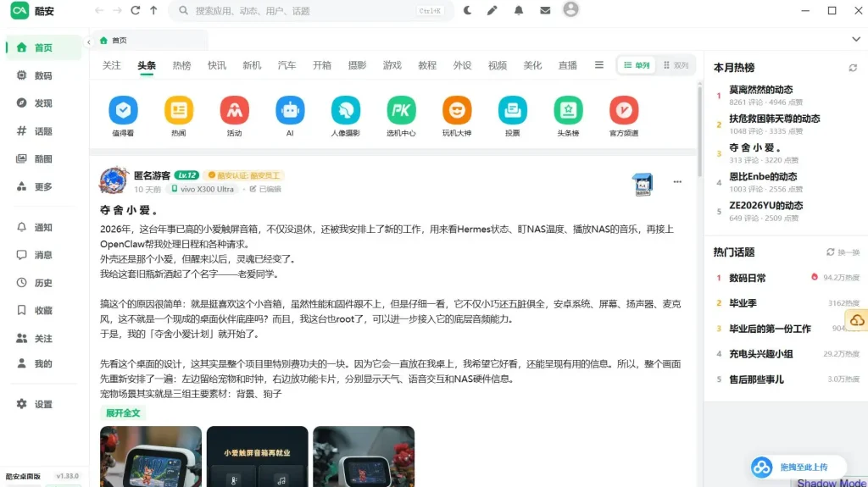Click the feed vertical scrollbar

pos(699,130)
